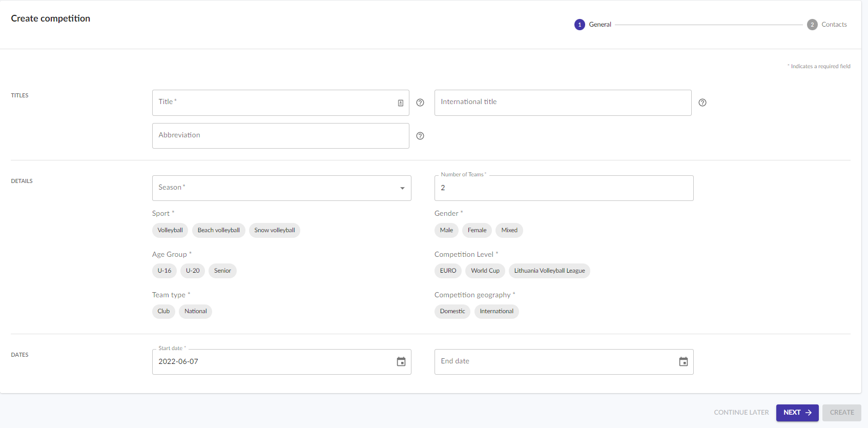
Task: Click the help icon beside Abbreviation field
Action: click(420, 136)
